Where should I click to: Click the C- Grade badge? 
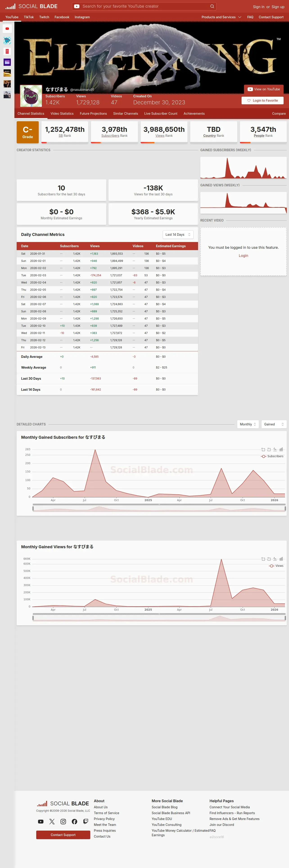point(28,132)
